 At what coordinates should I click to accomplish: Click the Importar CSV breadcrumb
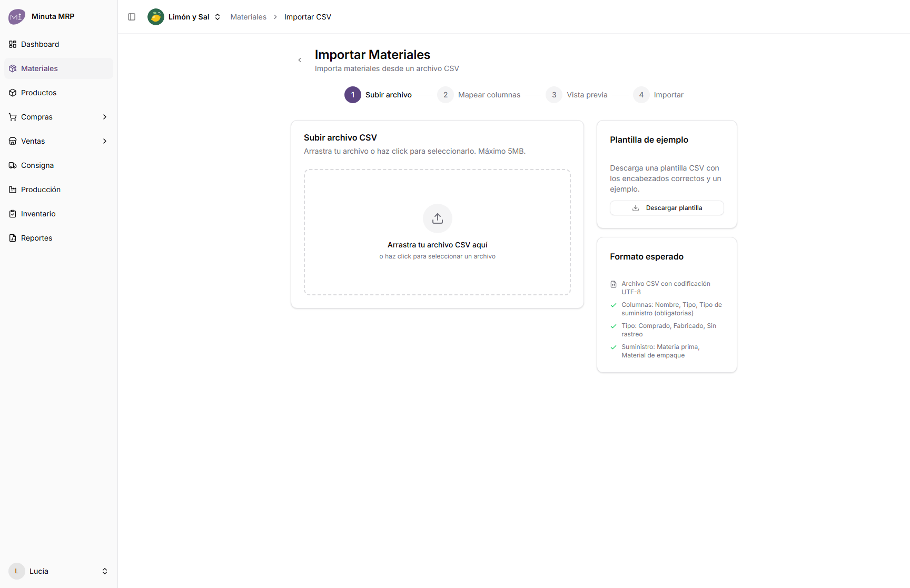[308, 17]
